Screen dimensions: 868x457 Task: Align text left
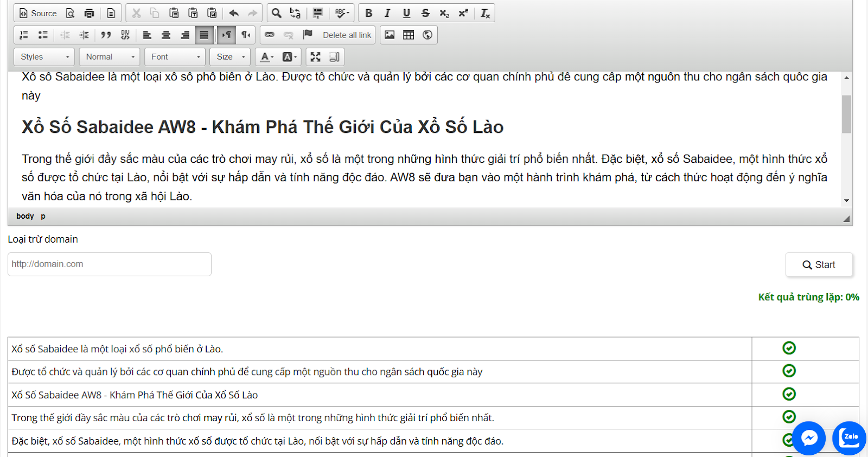point(147,35)
